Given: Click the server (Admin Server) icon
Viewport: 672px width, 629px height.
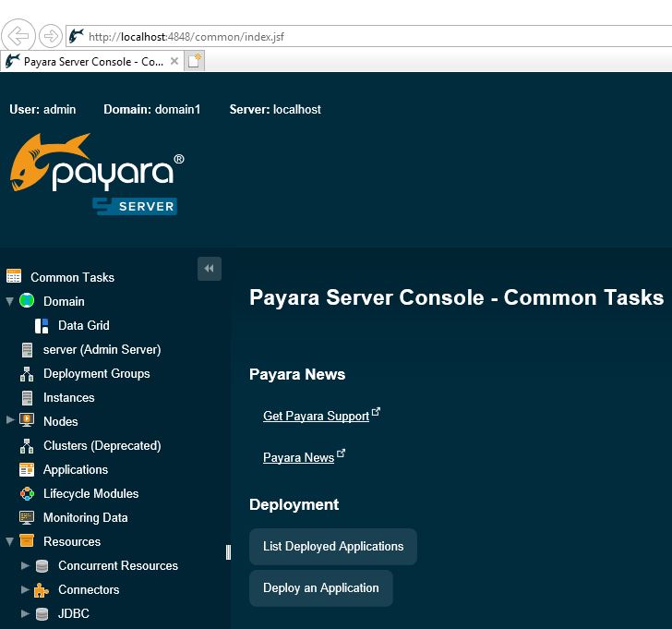Looking at the screenshot, I should (x=27, y=350).
